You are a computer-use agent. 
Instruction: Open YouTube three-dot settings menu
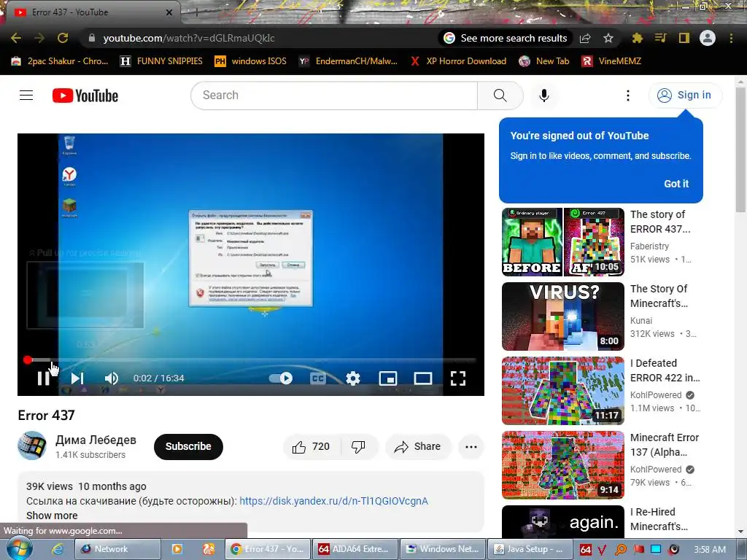click(628, 96)
